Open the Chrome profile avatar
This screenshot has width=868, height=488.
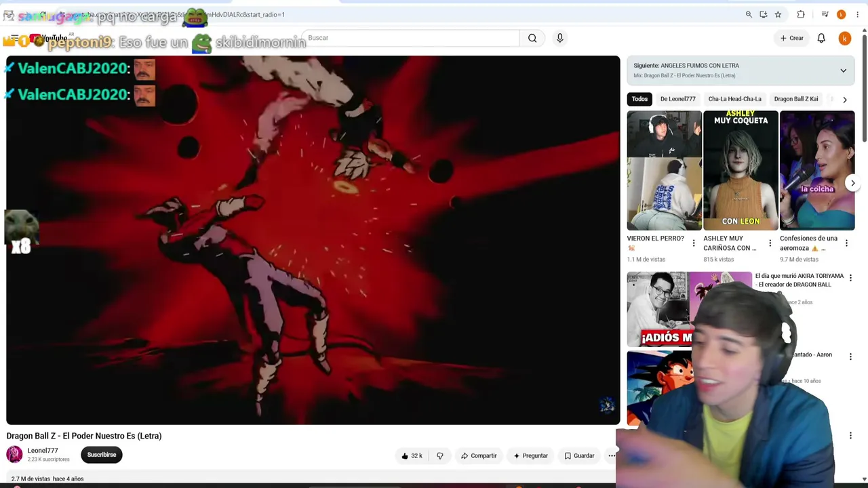coord(842,14)
